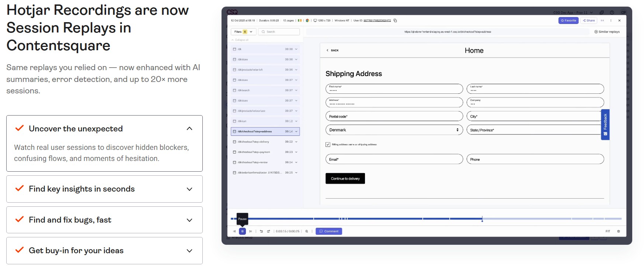
Task: Click the zoom magnifier icon in playback bar
Action: coord(307,231)
